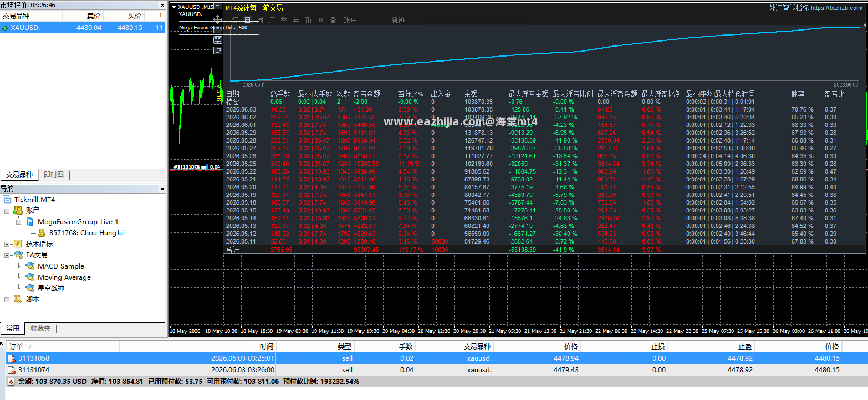Click the 脚本 scripts folder icon
This screenshot has width=868, height=400.
click(18, 299)
